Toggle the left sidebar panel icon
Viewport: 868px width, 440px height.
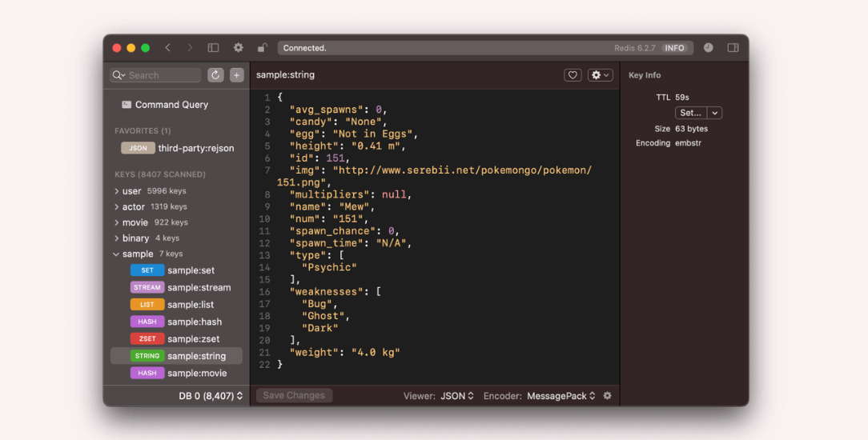[213, 47]
